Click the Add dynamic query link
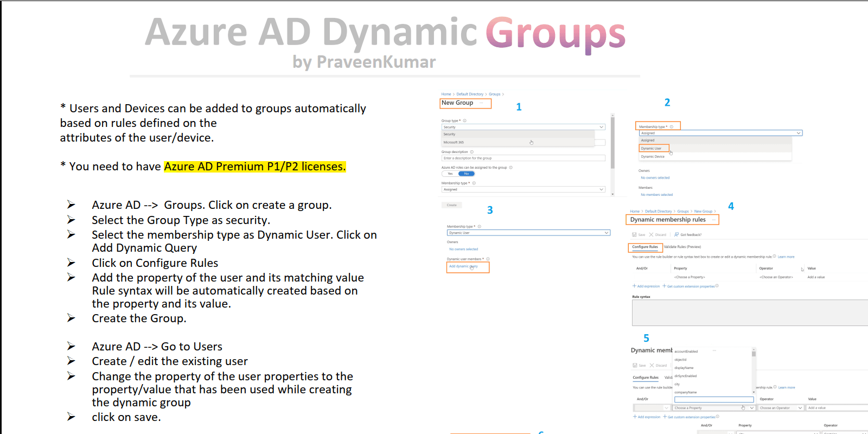 (463, 266)
